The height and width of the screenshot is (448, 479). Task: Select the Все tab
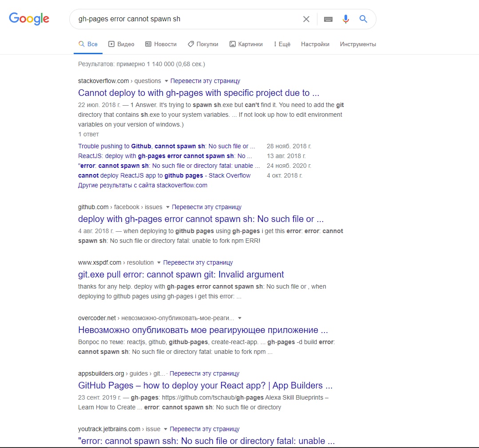coord(88,44)
